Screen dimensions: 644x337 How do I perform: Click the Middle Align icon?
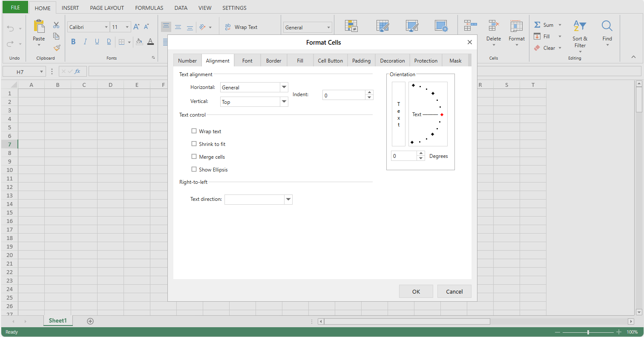[x=178, y=27]
